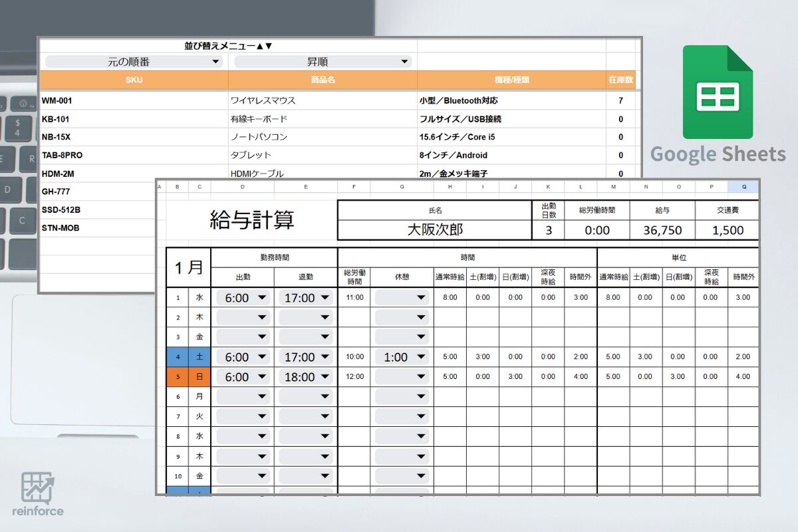Select the highlighted column Q header
Image resolution: width=798 pixels, height=532 pixels.
point(743,188)
